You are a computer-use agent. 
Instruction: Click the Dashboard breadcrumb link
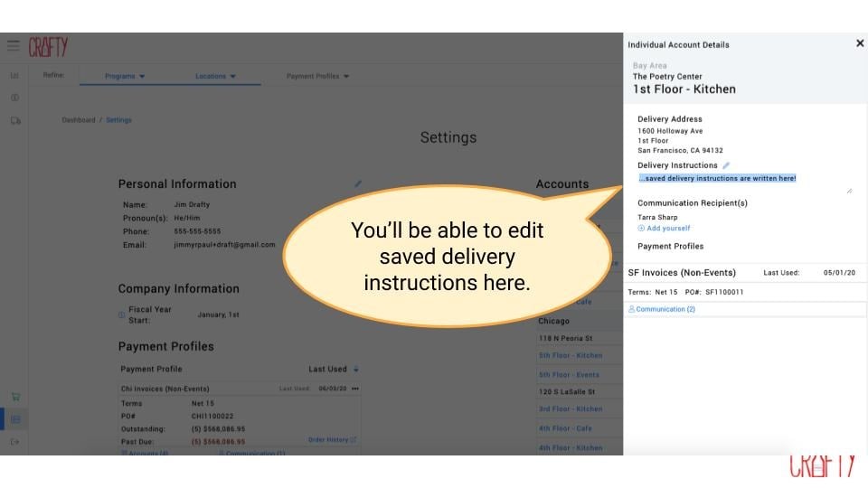77,120
